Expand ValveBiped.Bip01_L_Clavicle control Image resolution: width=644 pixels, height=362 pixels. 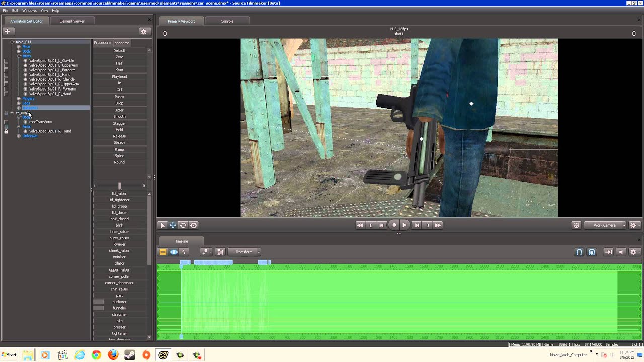(x=25, y=61)
